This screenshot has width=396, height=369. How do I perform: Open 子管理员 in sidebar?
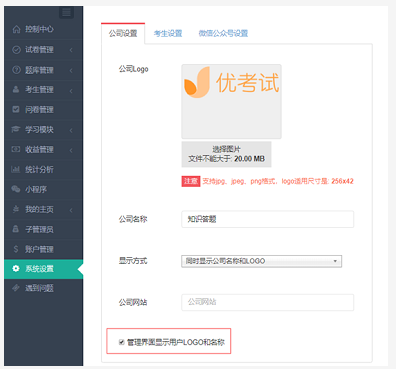tap(44, 229)
